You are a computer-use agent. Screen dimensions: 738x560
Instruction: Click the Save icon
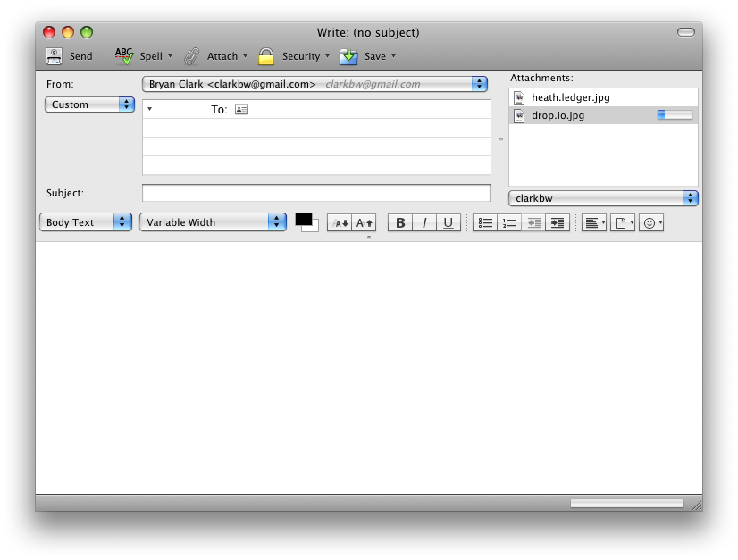(348, 56)
